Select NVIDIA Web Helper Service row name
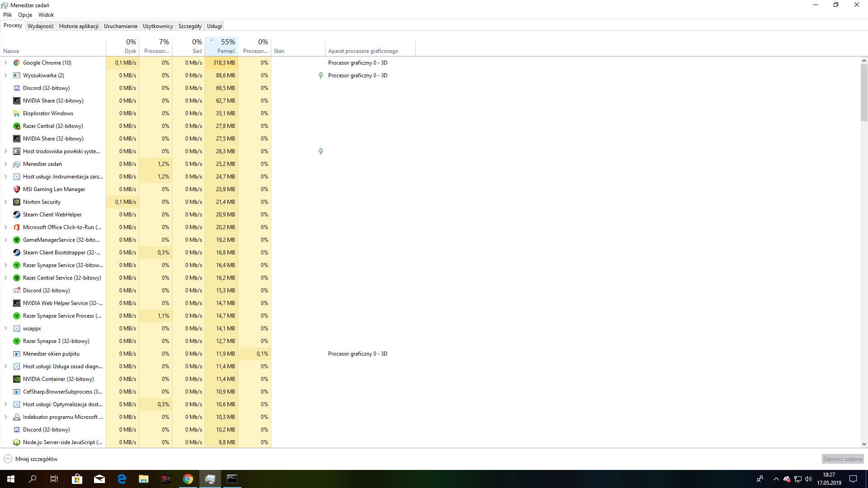Image resolution: width=868 pixels, height=488 pixels. coord(63,303)
